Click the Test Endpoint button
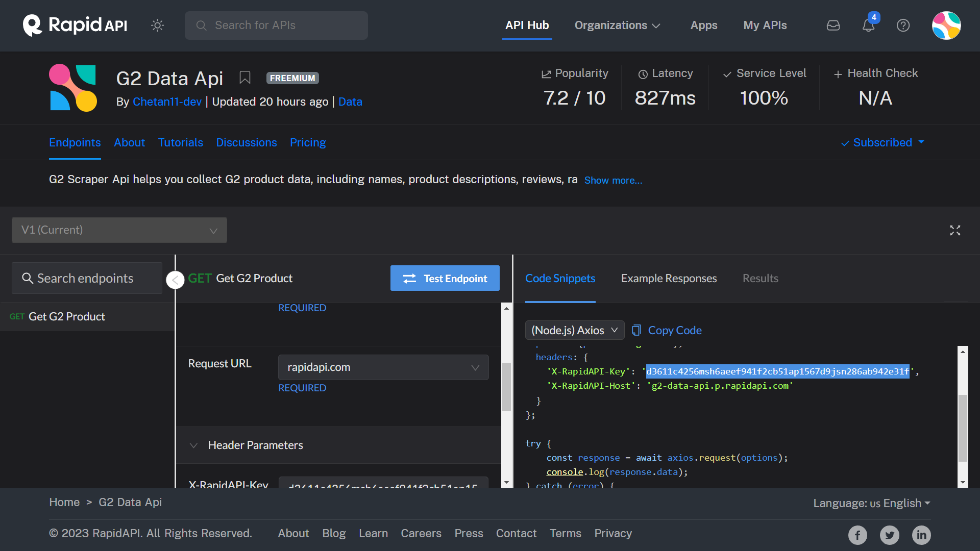This screenshot has width=980, height=551. tap(445, 278)
